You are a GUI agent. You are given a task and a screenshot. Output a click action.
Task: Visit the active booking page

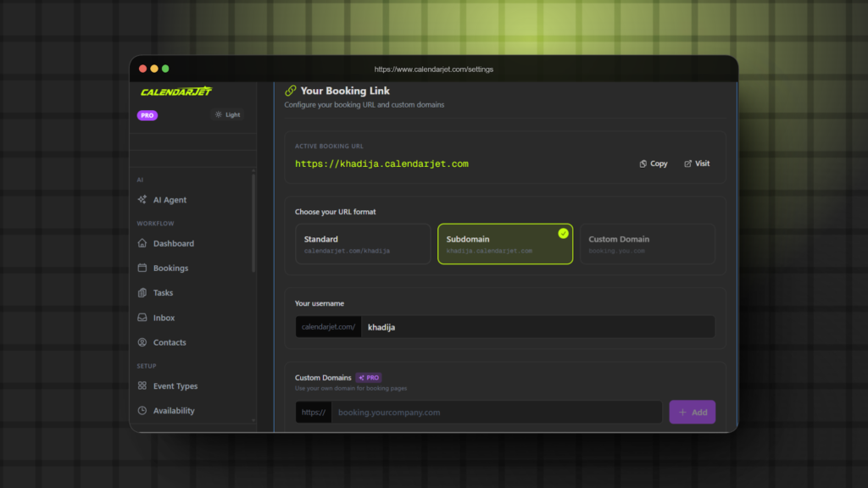(697, 164)
